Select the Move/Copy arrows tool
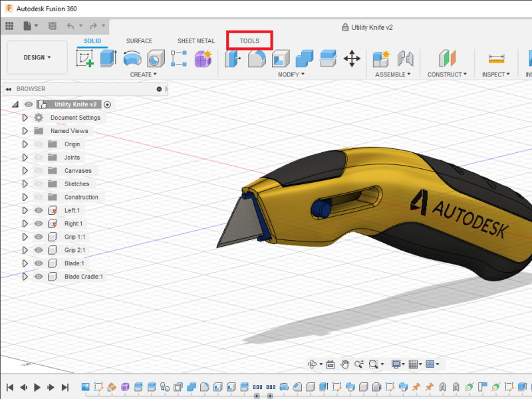532x399 pixels. point(352,59)
